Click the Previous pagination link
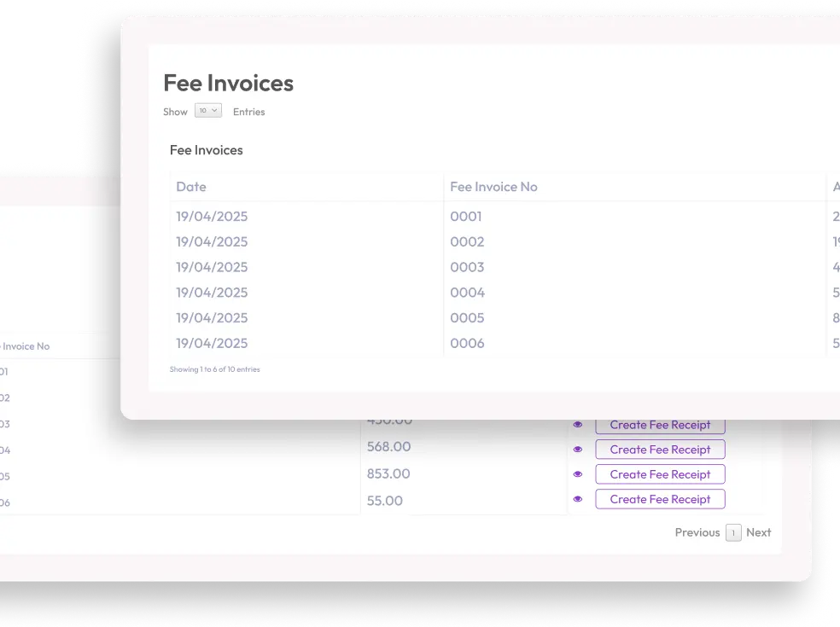Image resolution: width=840 pixels, height=627 pixels. pos(697,531)
